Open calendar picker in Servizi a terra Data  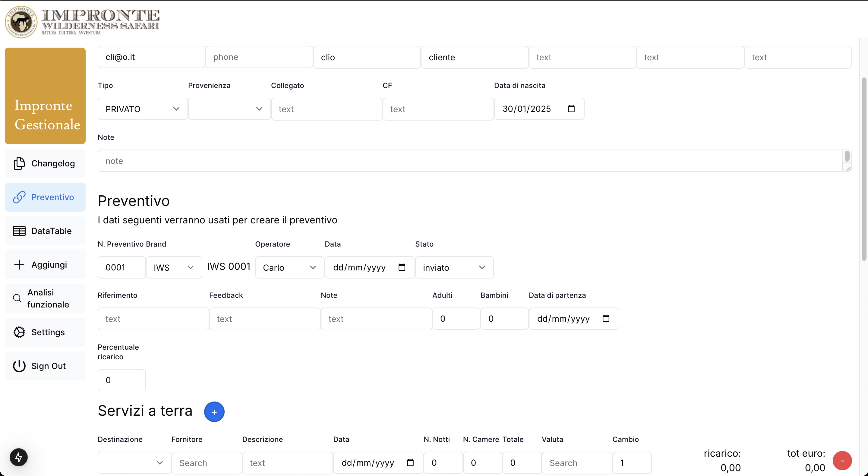pyautogui.click(x=410, y=462)
